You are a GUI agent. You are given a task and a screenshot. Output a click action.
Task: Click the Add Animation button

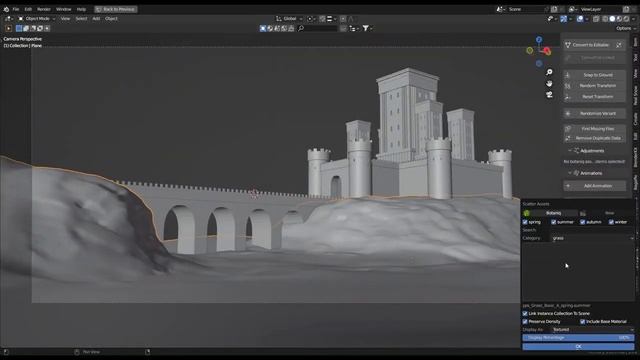click(x=595, y=186)
